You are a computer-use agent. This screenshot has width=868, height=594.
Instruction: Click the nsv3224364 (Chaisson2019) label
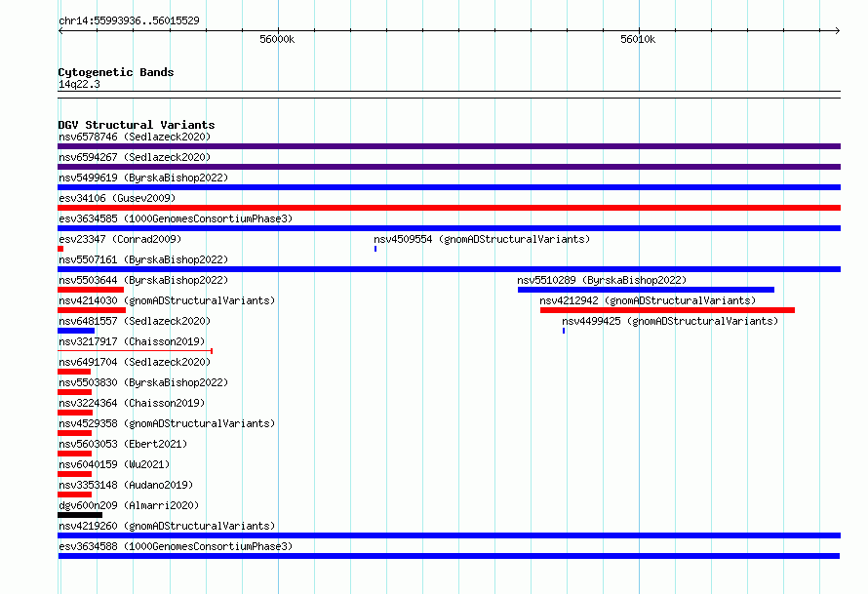tap(132, 403)
